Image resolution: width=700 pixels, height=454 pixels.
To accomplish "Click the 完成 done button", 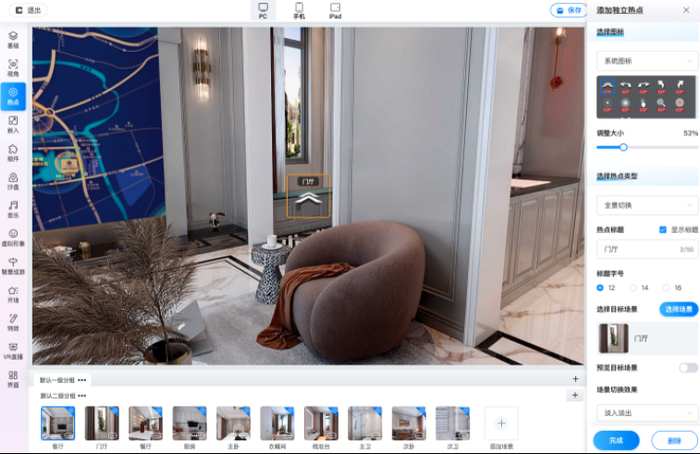I will click(x=616, y=440).
